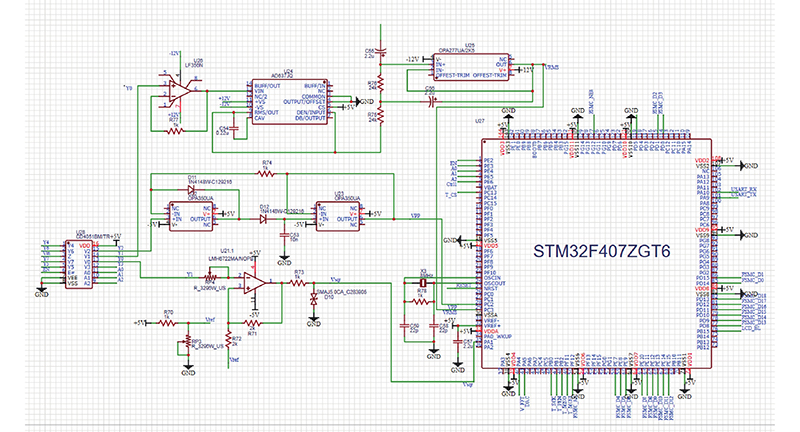Click the T_CS net label

[x=450, y=195]
